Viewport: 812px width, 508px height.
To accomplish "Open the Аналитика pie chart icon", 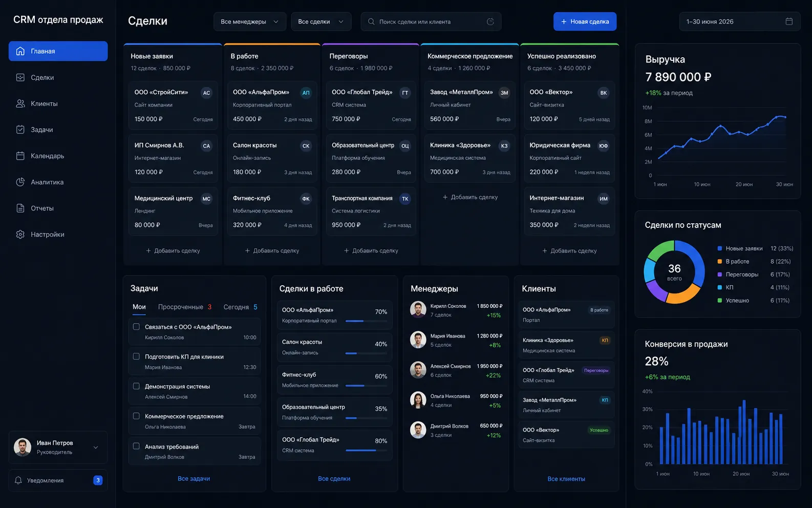I will click(20, 182).
